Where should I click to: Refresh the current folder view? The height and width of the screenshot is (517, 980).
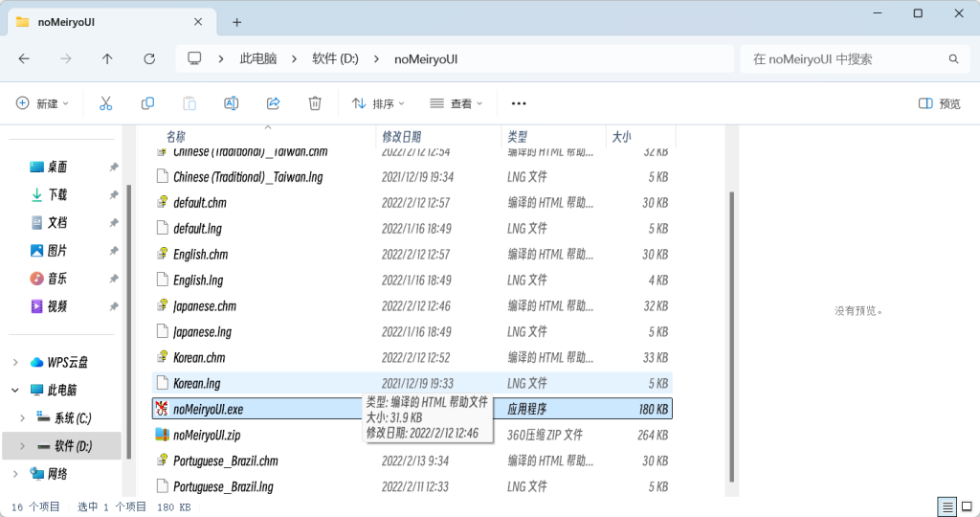[x=149, y=58]
